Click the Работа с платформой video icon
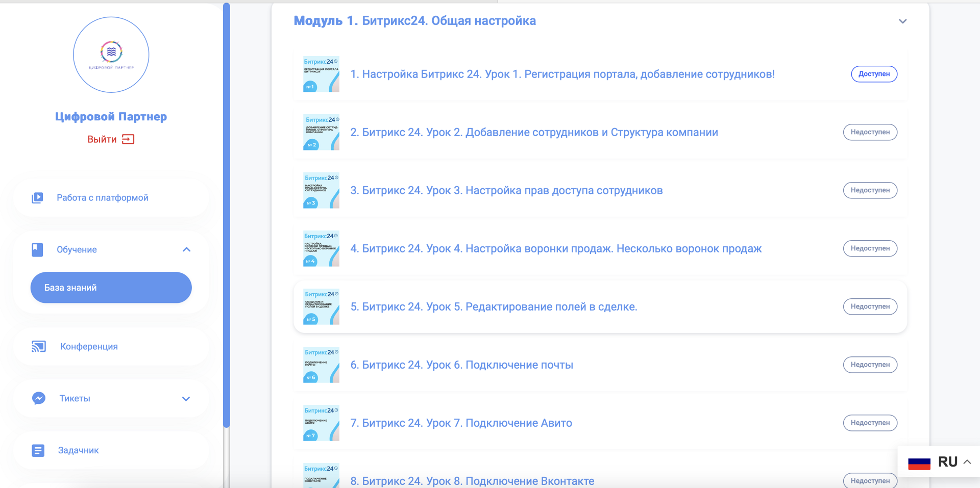The width and height of the screenshot is (980, 488). [x=37, y=198]
